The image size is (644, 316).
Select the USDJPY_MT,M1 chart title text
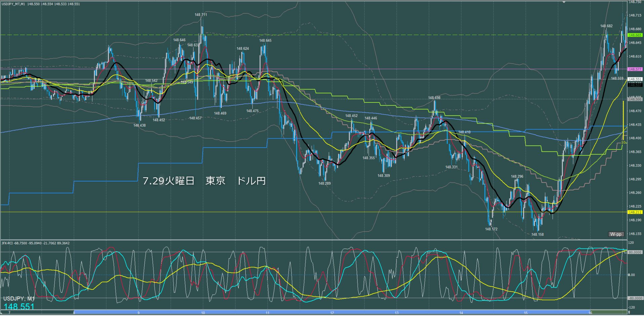coord(13,4)
